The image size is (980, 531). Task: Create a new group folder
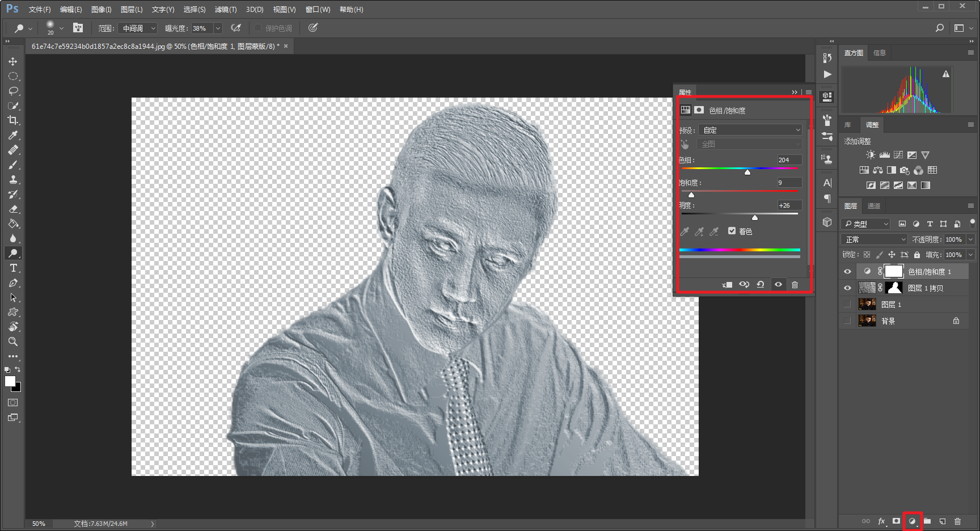927,521
